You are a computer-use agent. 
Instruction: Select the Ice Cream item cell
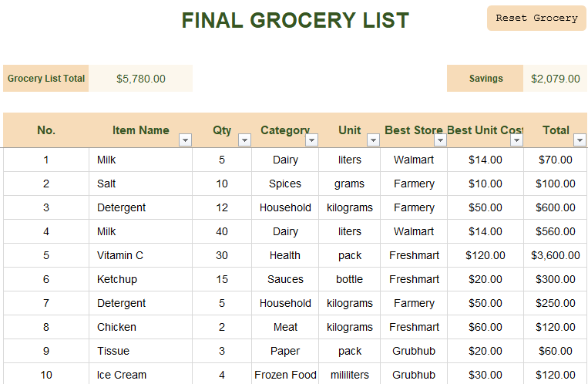[x=122, y=375]
